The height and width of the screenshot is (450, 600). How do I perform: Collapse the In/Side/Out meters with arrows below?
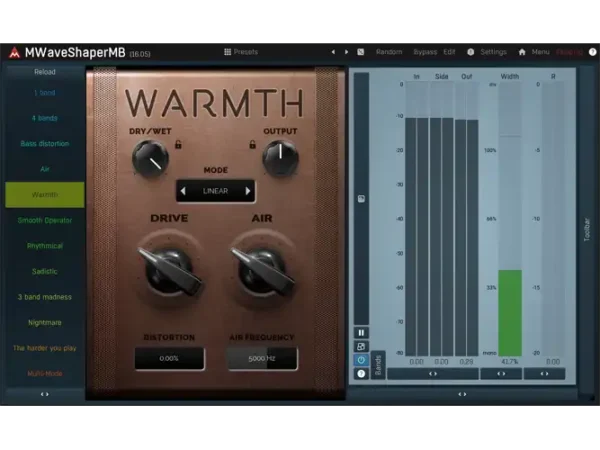pyautogui.click(x=433, y=374)
